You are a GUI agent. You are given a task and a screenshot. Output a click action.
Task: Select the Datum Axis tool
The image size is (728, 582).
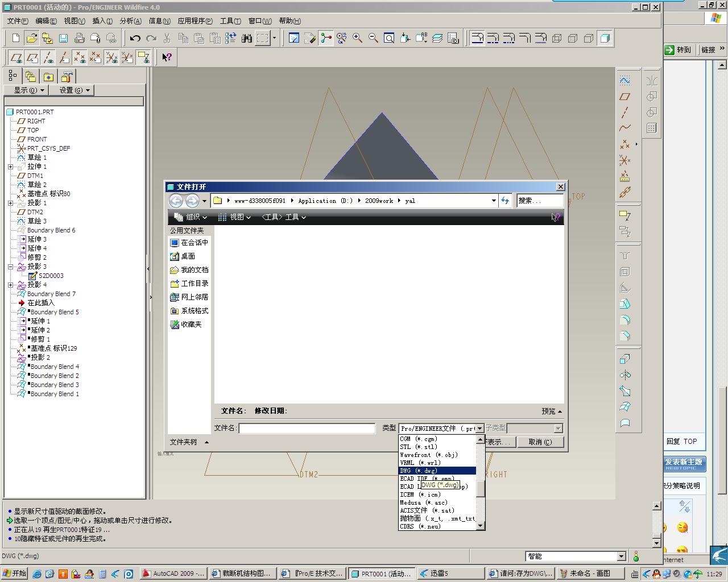(x=625, y=113)
